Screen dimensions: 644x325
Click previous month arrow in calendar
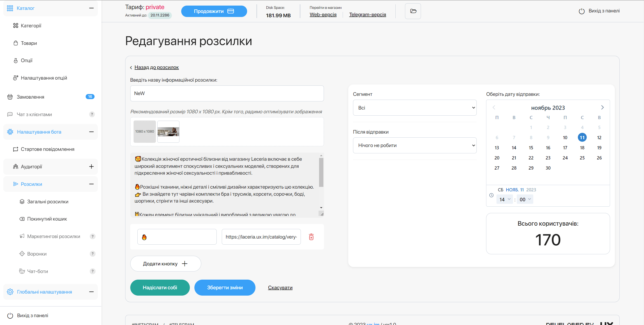[494, 107]
